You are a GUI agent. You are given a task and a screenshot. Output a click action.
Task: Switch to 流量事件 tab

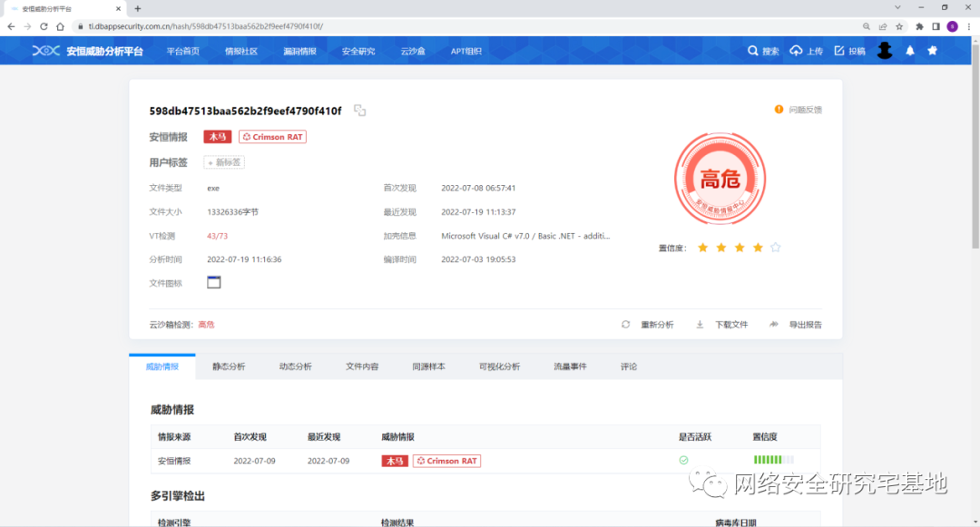tap(570, 366)
